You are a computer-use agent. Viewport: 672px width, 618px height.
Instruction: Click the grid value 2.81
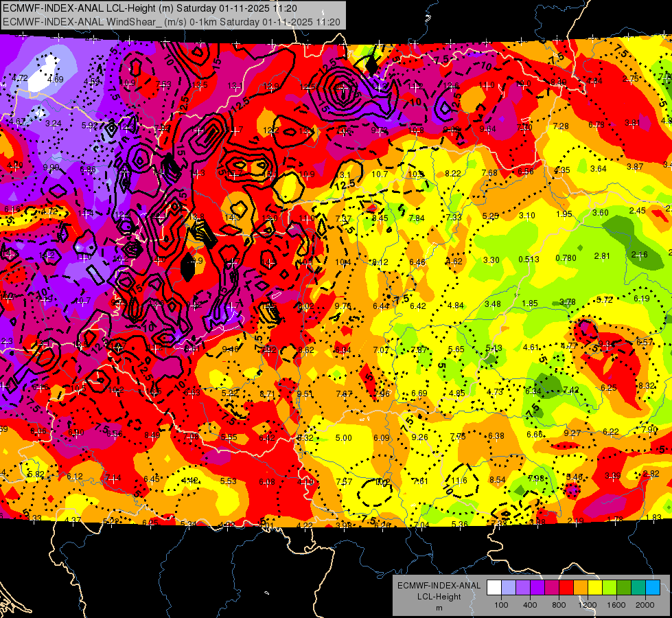602,256
